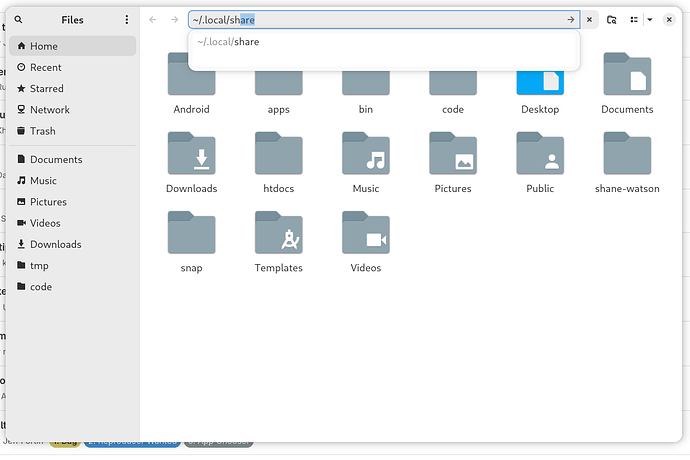Select the Templates folder icon
Screen dimensions: 690x460
pos(279,232)
